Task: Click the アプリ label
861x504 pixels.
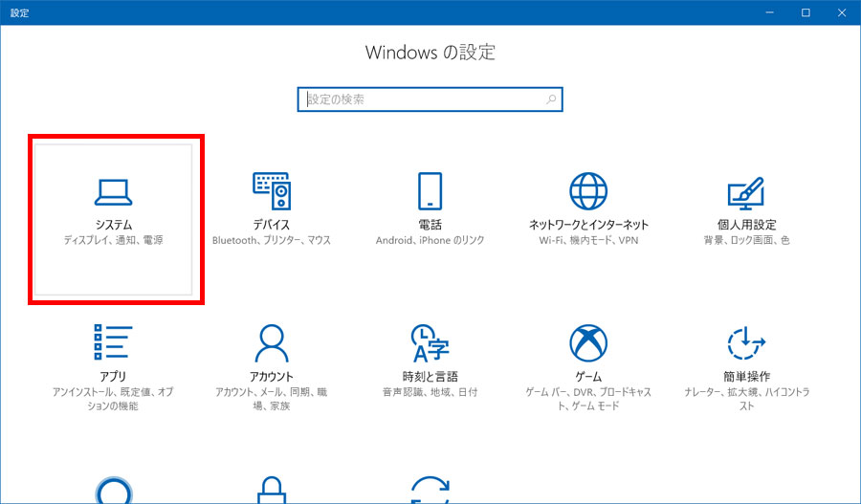Action: 113,377
